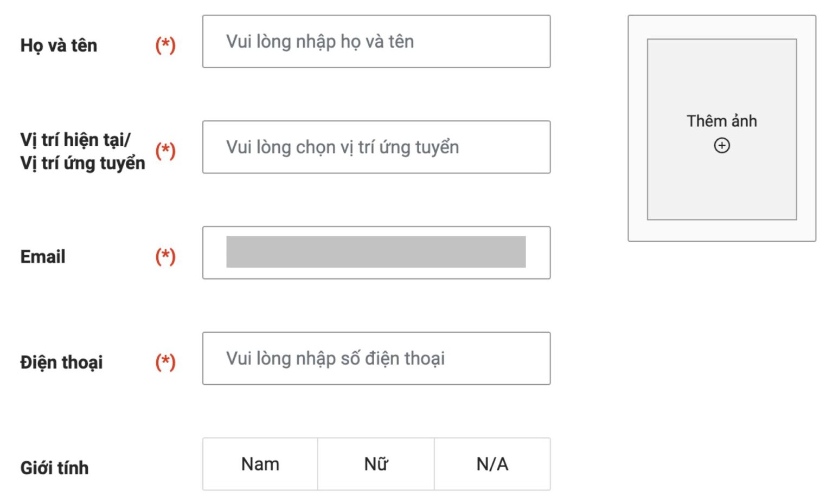The width and height of the screenshot is (833, 504).
Task: Click the Thêm ảnh text
Action: pyautogui.click(x=722, y=121)
